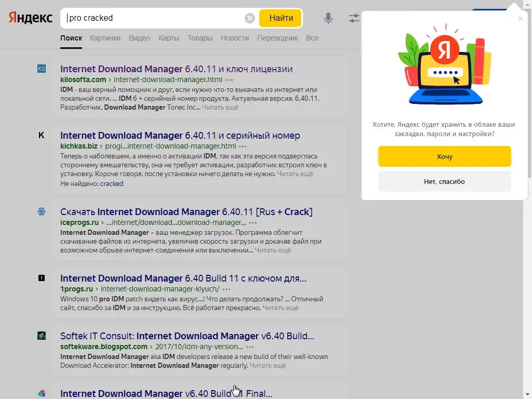Screen dimensions: 532x399
Task: Expand Читать ещё in kilosofta result
Action: tap(220, 107)
